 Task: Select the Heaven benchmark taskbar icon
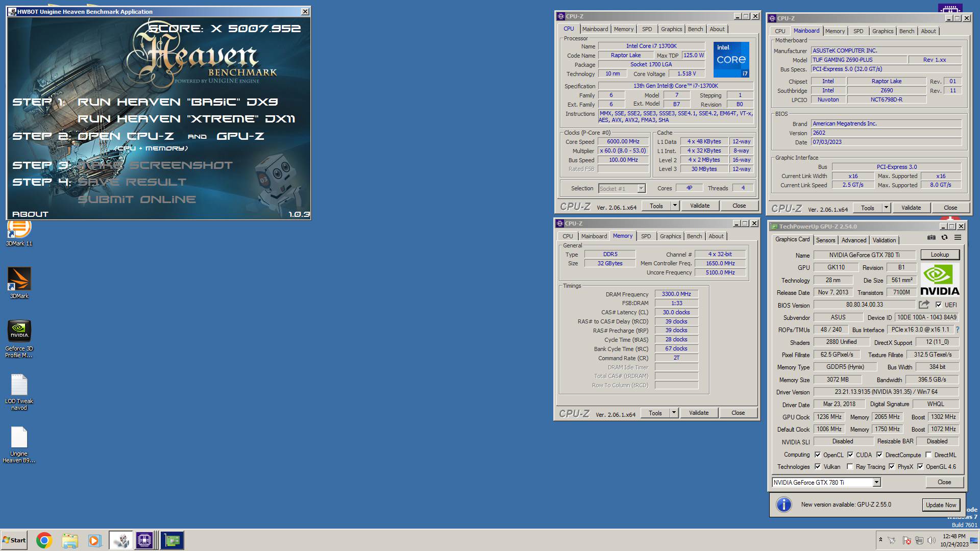click(x=121, y=540)
